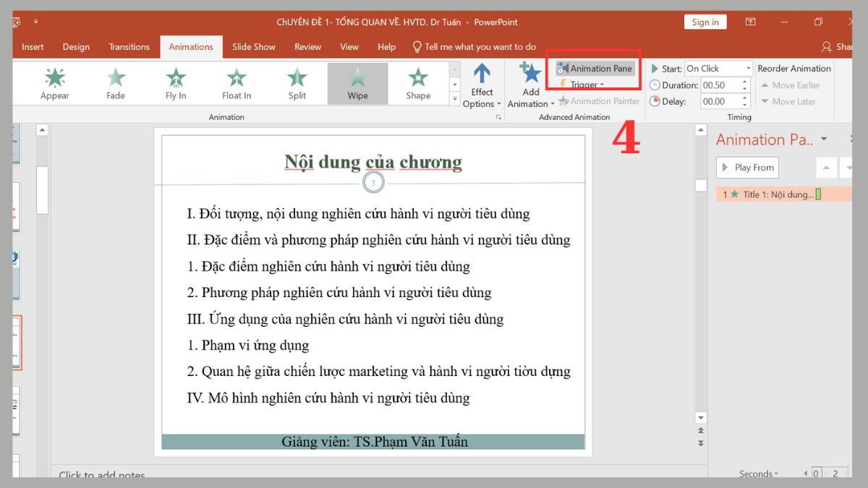This screenshot has width=868, height=488.
Task: Select the Appear animation effect
Action: click(x=54, y=81)
